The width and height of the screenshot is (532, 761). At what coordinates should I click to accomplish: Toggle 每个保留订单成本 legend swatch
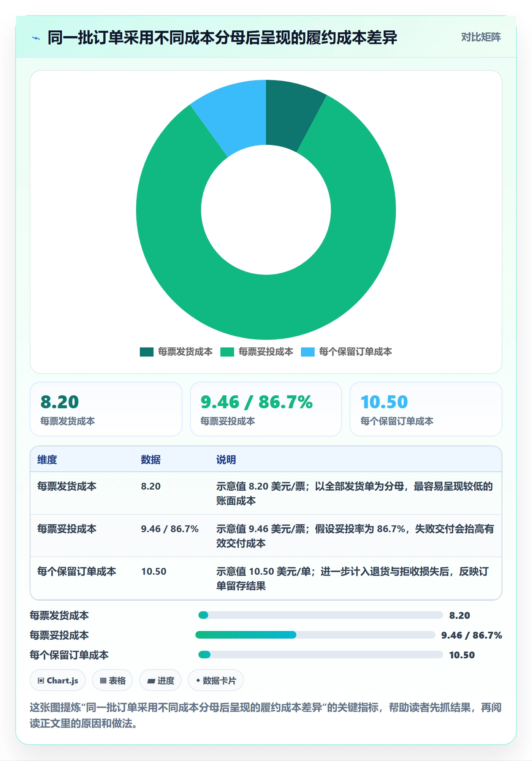point(308,352)
